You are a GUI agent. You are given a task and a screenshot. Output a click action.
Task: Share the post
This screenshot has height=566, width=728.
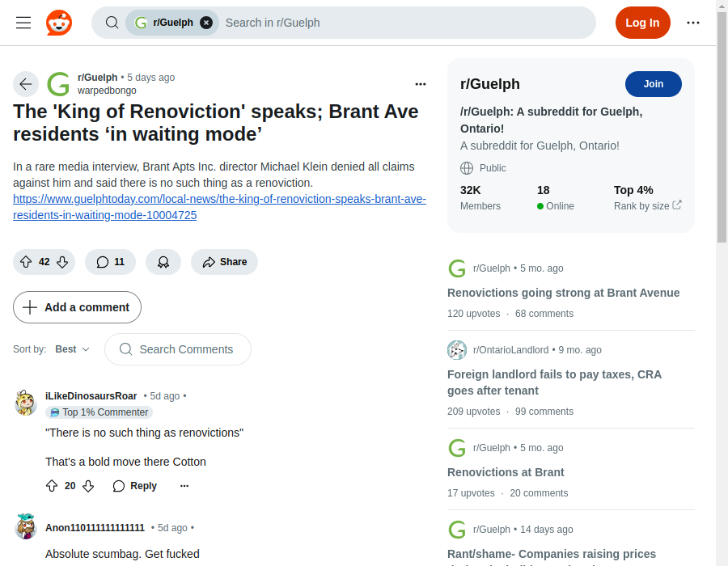[224, 262]
